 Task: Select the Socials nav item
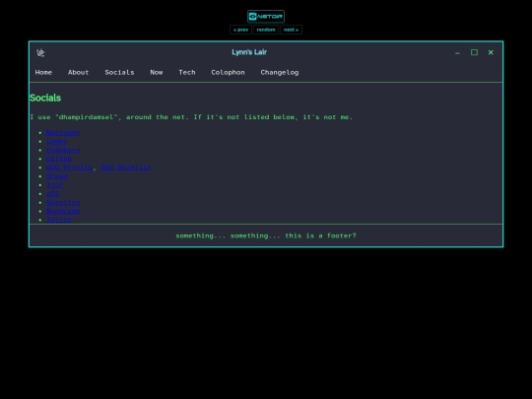click(119, 72)
